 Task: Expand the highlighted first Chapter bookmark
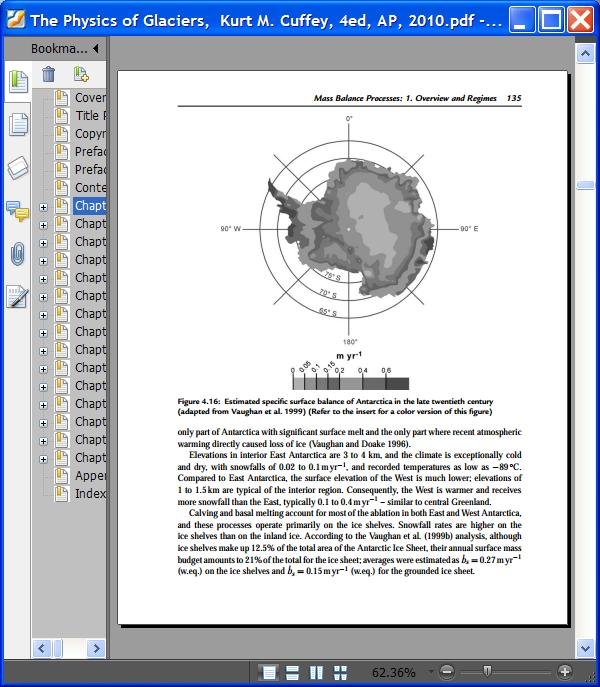pyautogui.click(x=43, y=207)
